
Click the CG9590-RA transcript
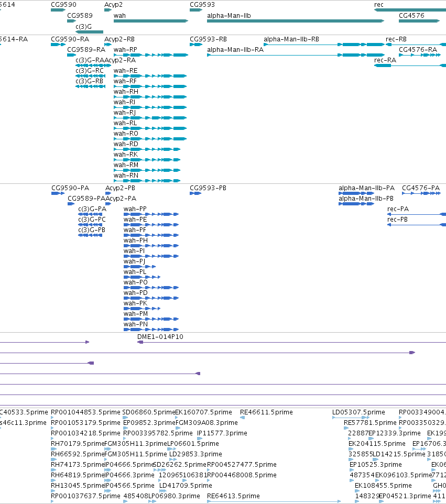pyautogui.click(x=58, y=45)
